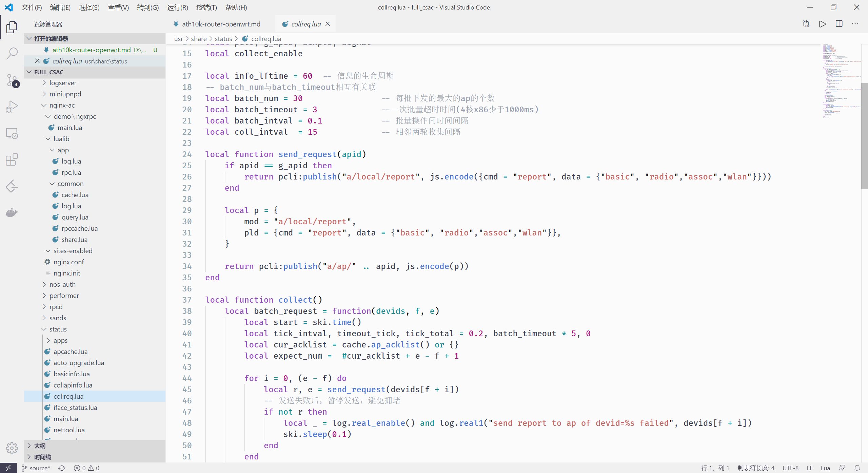Select ath10k-router-openwrt.md in open editors
Image resolution: width=868 pixels, height=473 pixels.
95,50
